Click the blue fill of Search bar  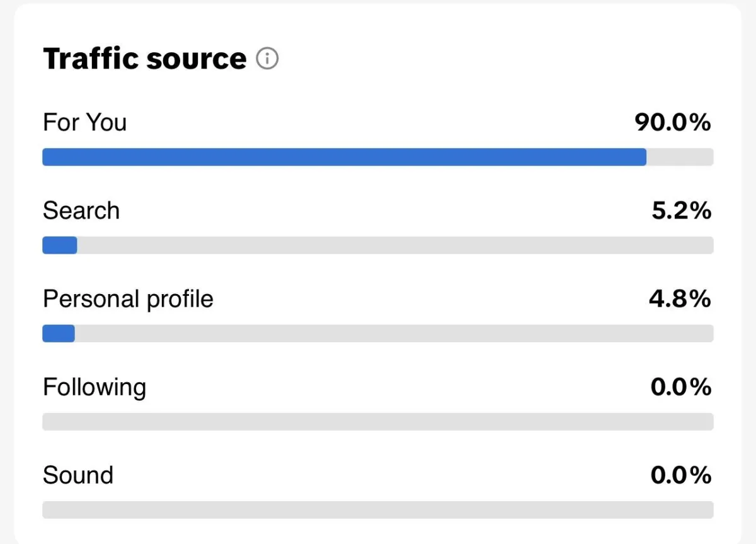60,245
